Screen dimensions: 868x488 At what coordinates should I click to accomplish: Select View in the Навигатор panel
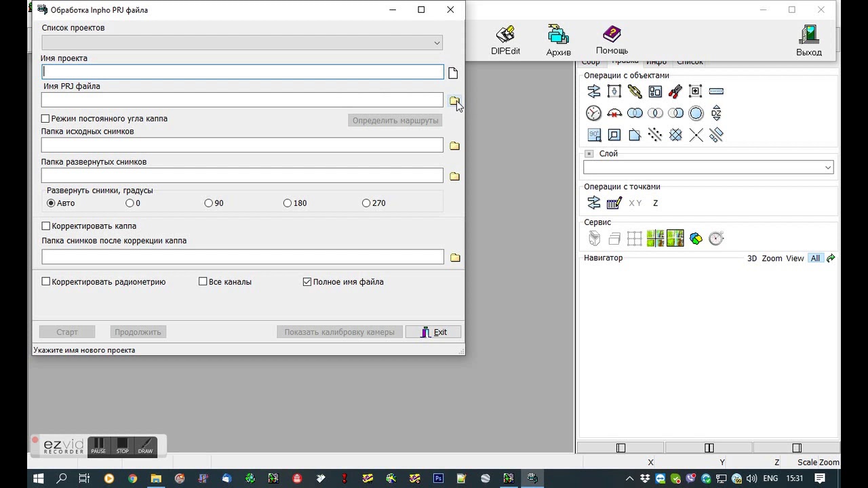point(795,258)
